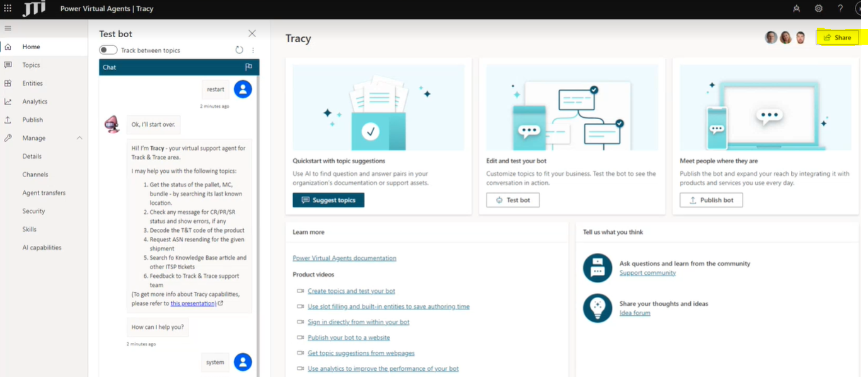Open Power Virtual Agents documentation link

(345, 258)
